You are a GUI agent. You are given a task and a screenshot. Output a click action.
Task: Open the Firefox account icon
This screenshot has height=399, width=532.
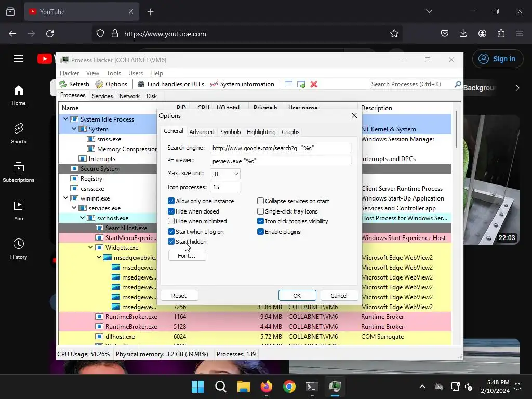point(482,33)
